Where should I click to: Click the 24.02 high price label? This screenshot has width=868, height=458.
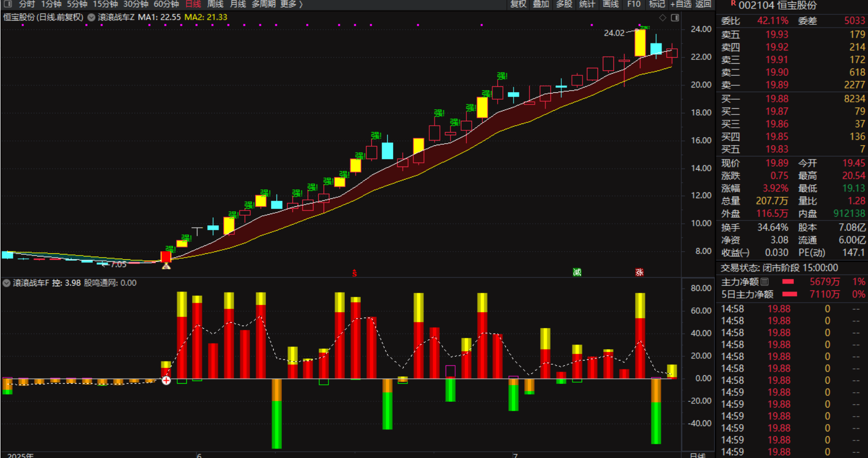point(614,33)
